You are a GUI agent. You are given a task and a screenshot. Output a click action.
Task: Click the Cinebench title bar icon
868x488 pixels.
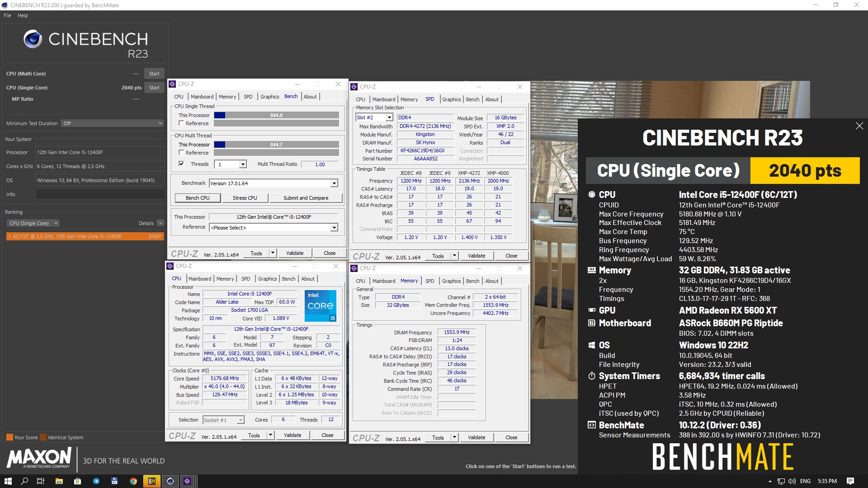coord(5,5)
